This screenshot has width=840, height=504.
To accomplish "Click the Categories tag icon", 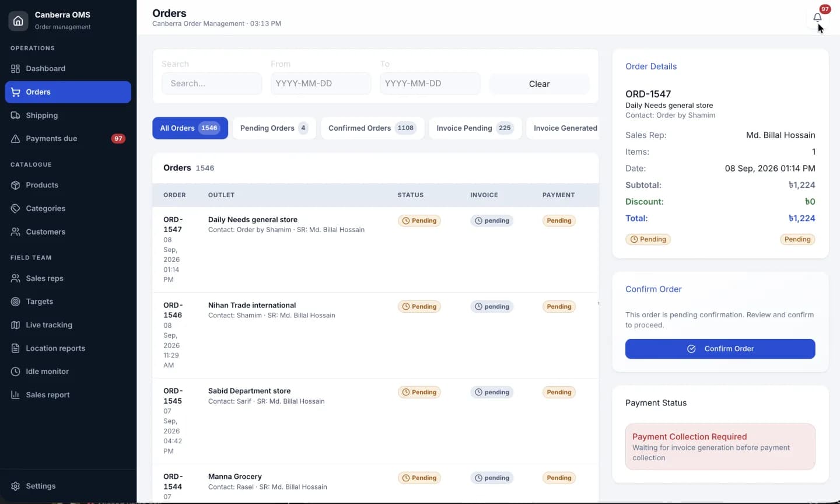I will (16, 209).
